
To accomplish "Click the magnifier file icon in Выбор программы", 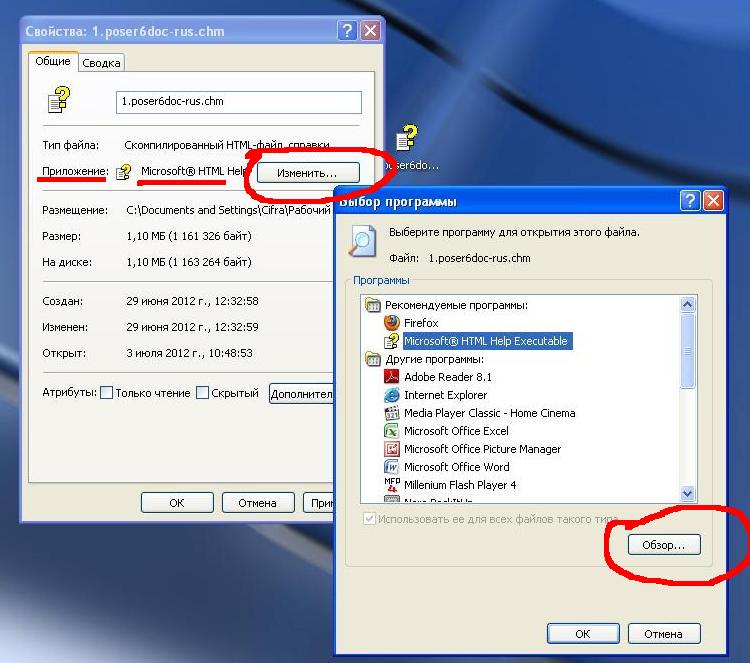I will tap(362, 241).
